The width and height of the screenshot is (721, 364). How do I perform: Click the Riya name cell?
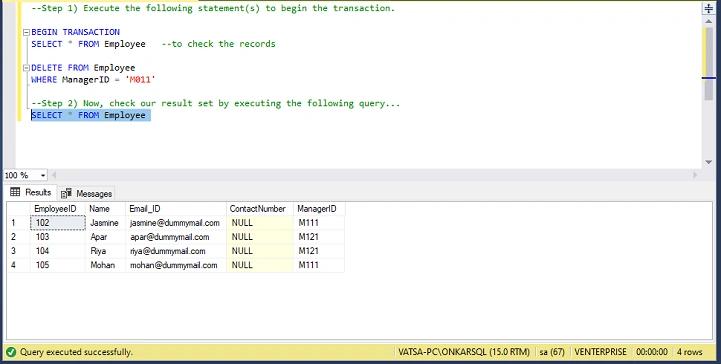click(x=105, y=251)
